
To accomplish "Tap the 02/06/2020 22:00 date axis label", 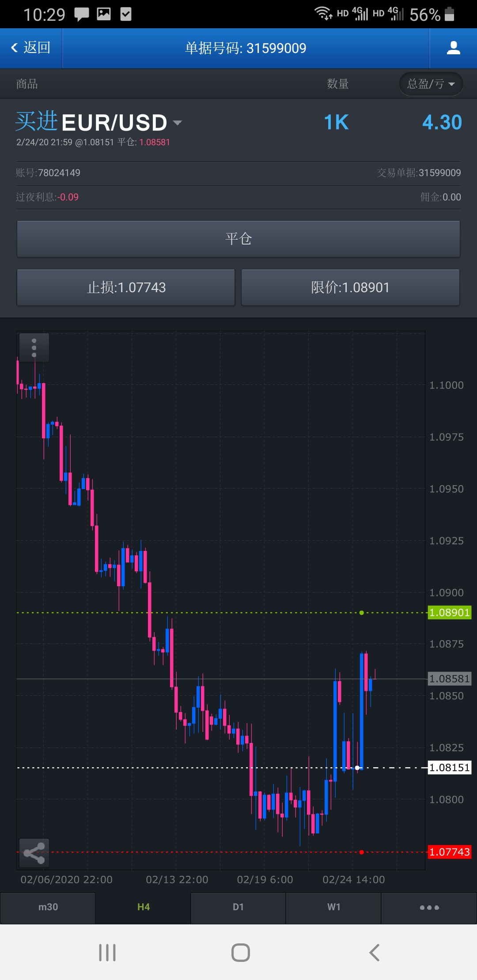I will tap(67, 879).
